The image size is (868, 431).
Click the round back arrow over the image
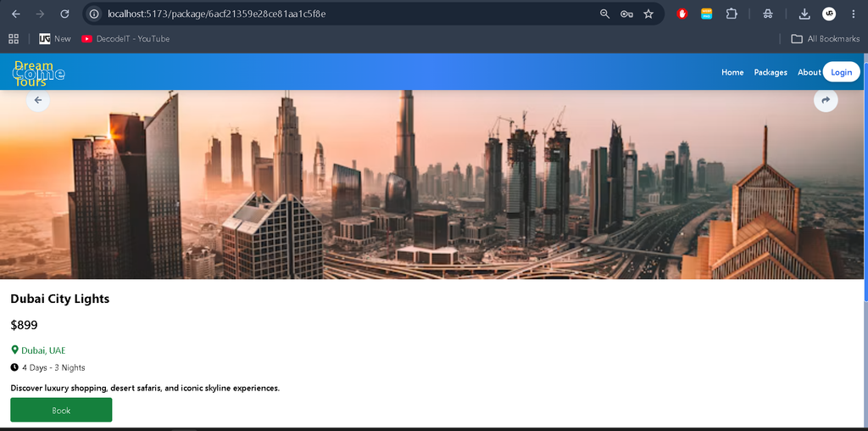[x=38, y=100]
